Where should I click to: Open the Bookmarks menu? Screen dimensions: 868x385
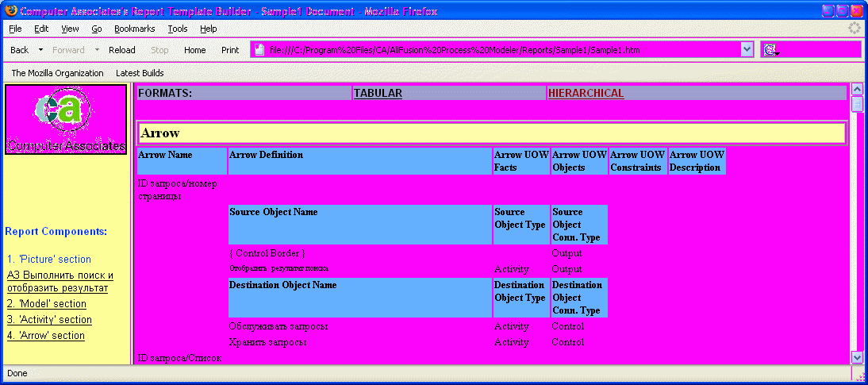(135, 29)
